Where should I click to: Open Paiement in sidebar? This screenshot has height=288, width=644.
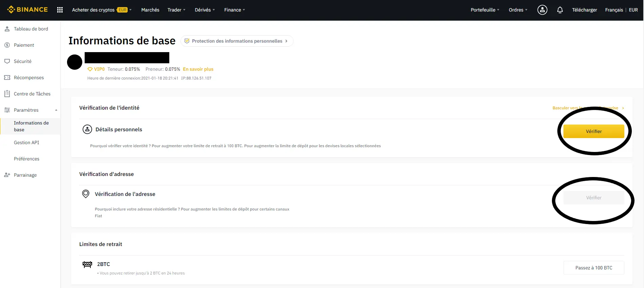pos(24,45)
